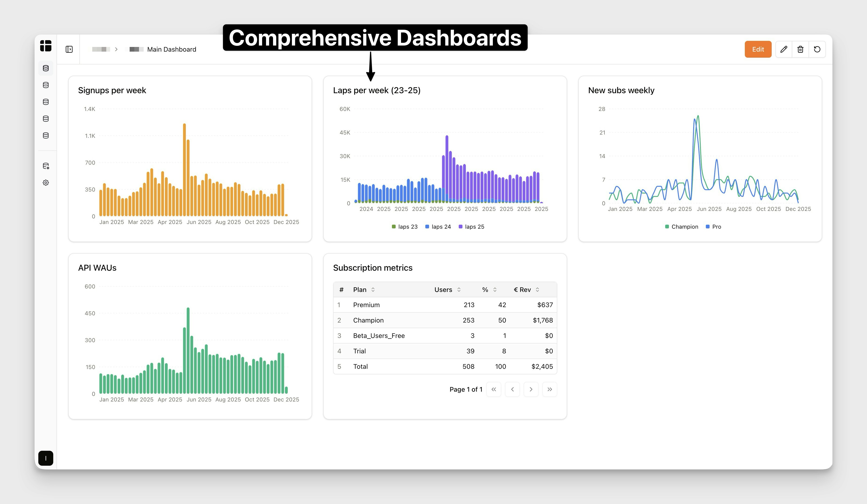This screenshot has width=867, height=504.
Task: Expand the sidebar with the panel-toggle icon
Action: [69, 49]
